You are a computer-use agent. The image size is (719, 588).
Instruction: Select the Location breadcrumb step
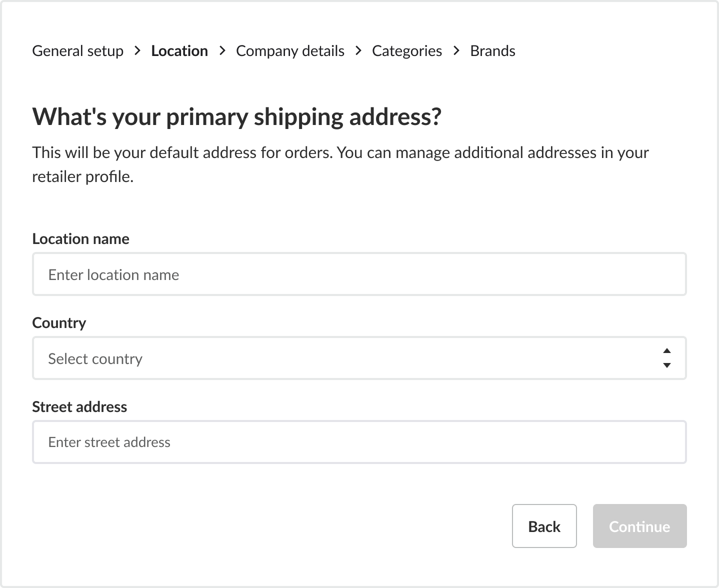point(179,51)
